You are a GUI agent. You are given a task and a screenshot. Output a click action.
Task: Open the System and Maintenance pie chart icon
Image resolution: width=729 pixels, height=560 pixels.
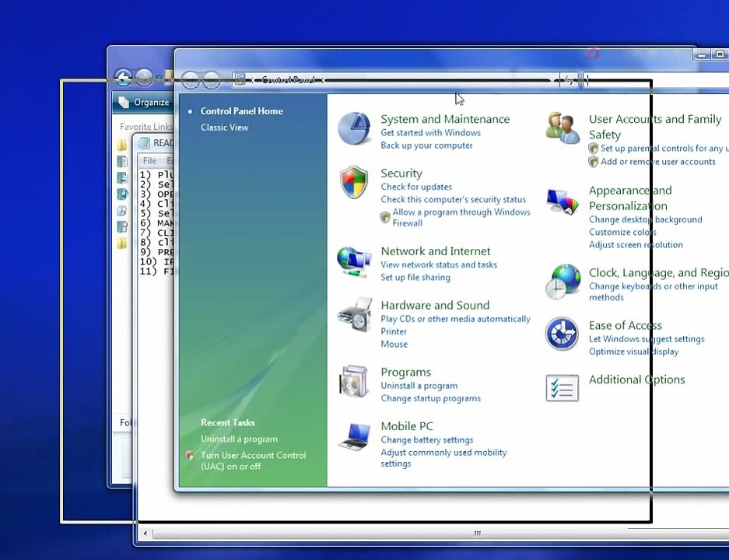[354, 128]
